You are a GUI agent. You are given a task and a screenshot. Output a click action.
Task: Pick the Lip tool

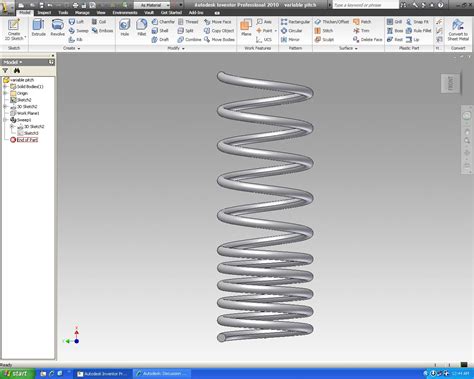click(x=413, y=40)
